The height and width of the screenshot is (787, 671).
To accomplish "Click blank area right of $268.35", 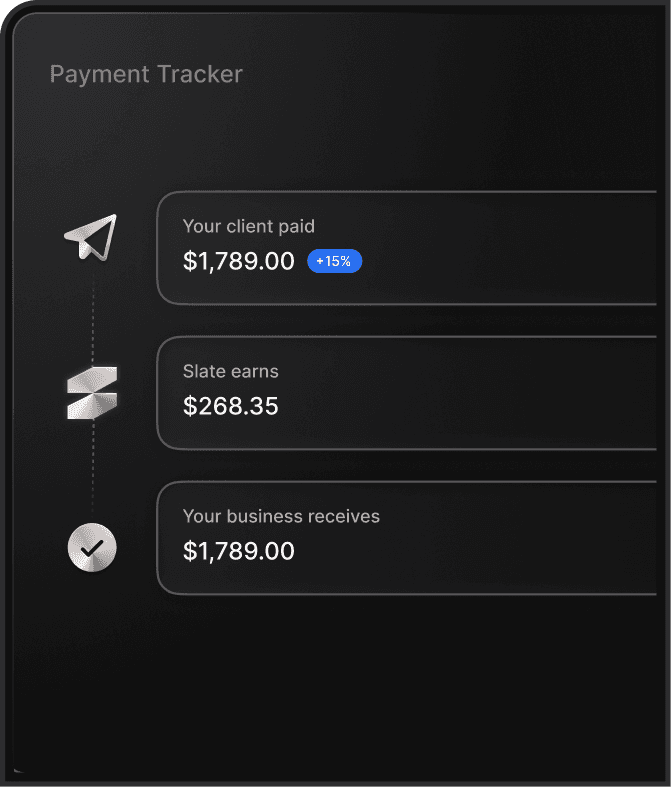I will coord(450,406).
